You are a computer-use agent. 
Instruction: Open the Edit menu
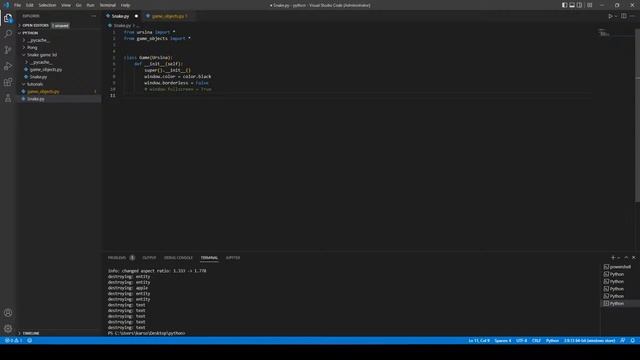coord(29,5)
